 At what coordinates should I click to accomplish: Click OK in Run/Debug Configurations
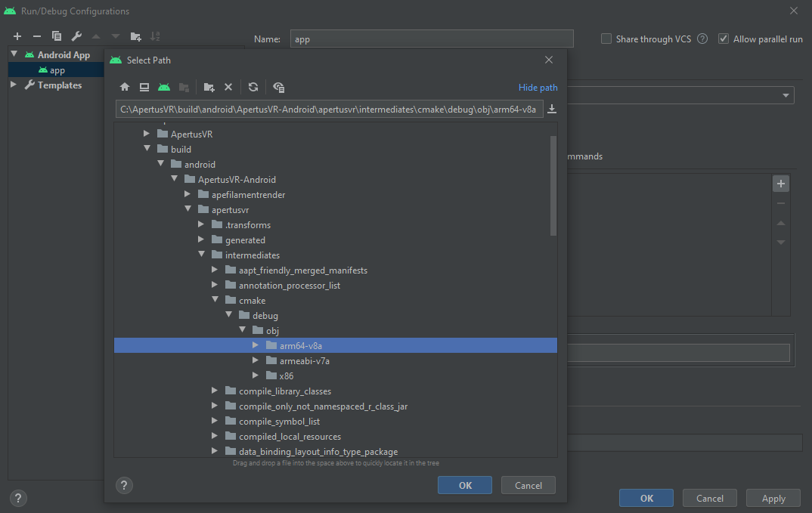click(x=646, y=498)
